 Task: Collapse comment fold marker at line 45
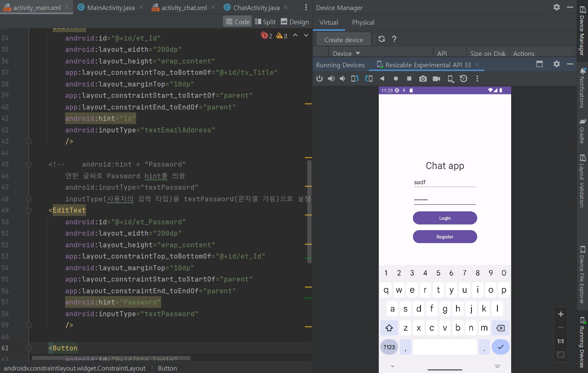pos(29,165)
